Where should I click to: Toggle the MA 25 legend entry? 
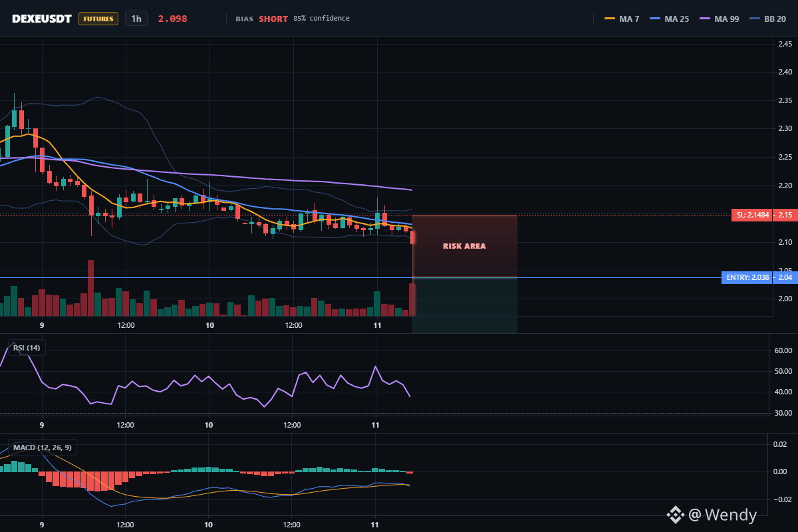[669, 19]
